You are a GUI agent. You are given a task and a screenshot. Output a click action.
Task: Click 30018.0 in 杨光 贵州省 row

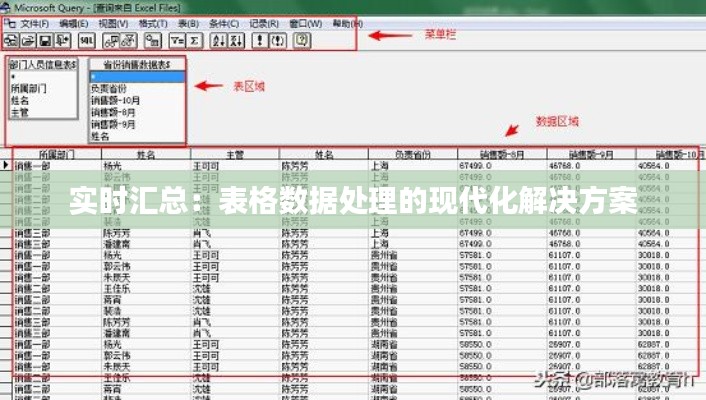pos(653,255)
